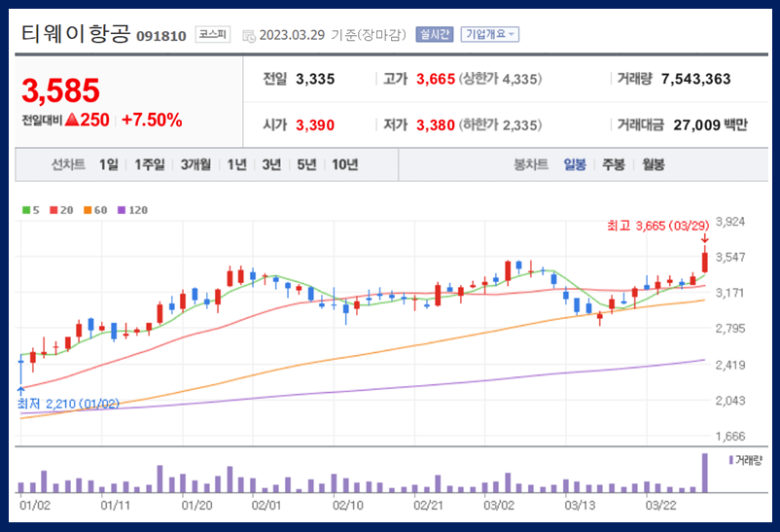The image size is (780, 532).
Task: Click the 거래대금 value 27,009 백만
Action: click(710, 124)
